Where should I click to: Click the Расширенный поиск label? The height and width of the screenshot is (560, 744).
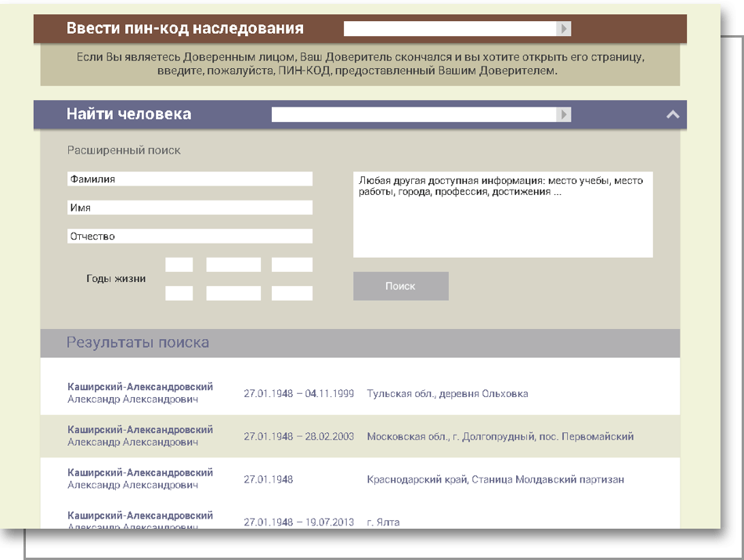(x=124, y=150)
